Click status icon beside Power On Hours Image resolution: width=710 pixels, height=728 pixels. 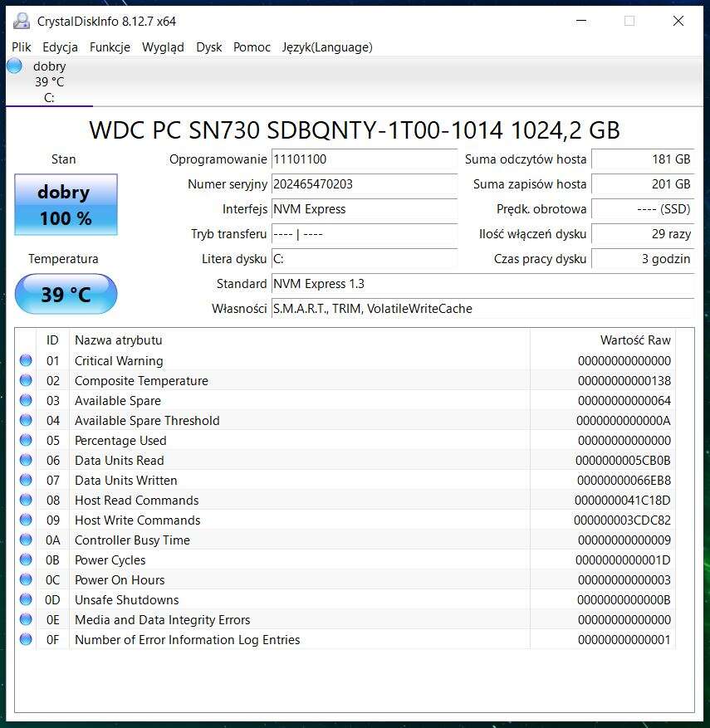pyautogui.click(x=26, y=579)
